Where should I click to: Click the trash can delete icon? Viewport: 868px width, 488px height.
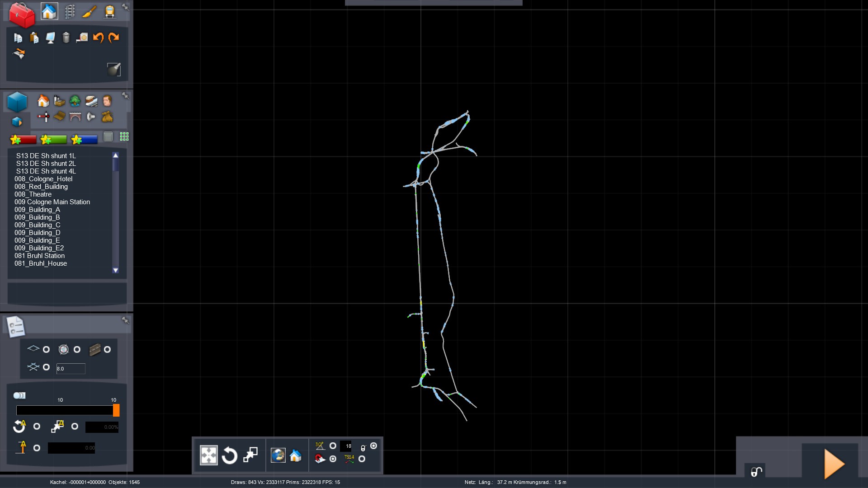(66, 38)
